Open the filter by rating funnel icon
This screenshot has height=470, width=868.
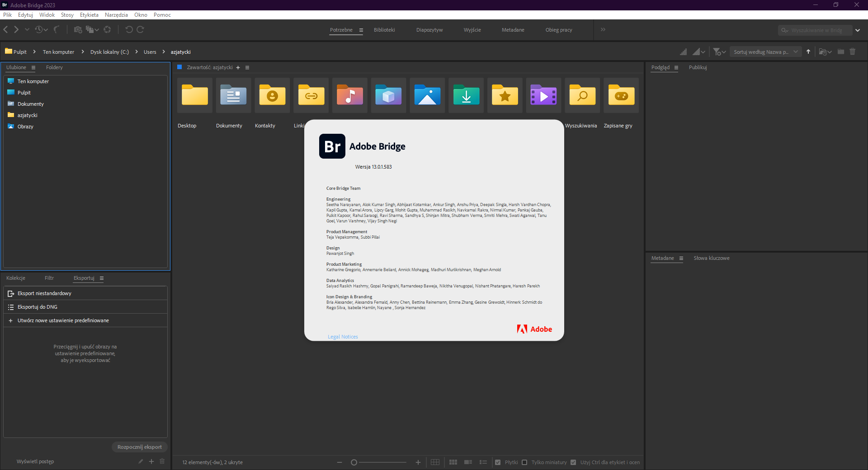pos(719,52)
